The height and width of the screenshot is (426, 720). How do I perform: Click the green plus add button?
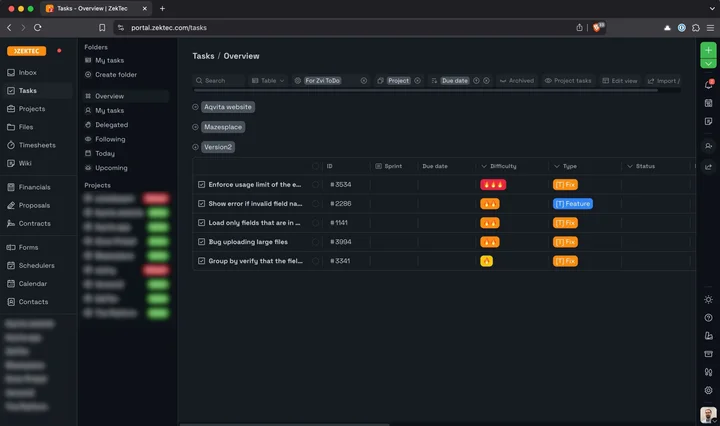(x=708, y=50)
